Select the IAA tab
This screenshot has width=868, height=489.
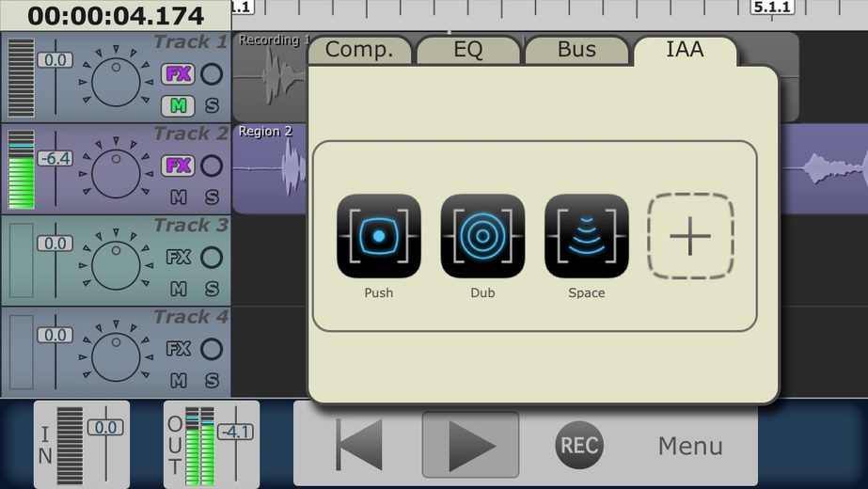[686, 50]
